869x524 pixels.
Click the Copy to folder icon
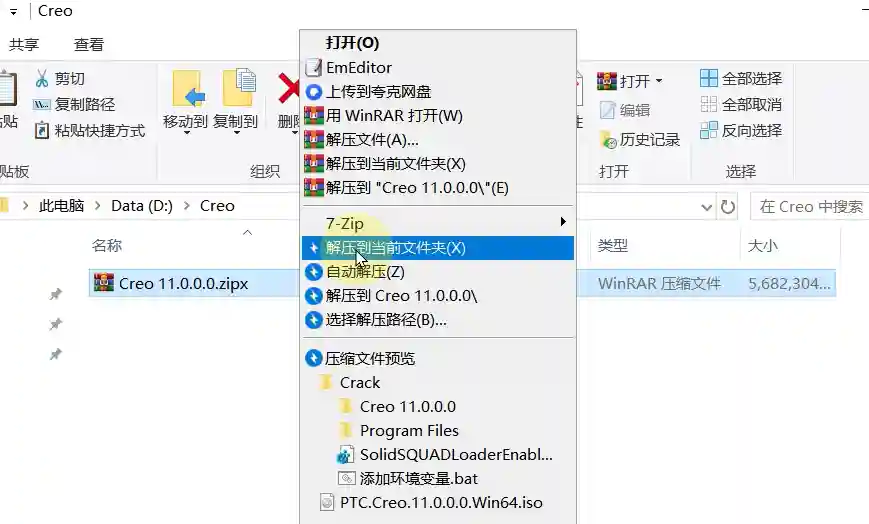click(239, 87)
